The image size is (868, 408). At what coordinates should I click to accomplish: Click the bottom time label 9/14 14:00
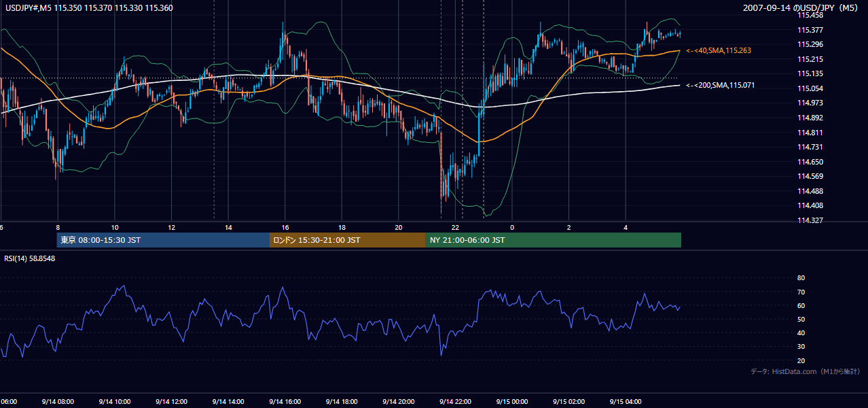coord(229,401)
